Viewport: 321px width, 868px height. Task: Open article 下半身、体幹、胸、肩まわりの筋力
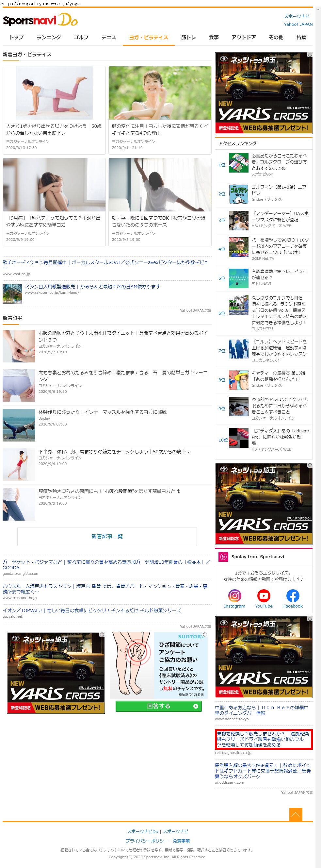coord(115,452)
